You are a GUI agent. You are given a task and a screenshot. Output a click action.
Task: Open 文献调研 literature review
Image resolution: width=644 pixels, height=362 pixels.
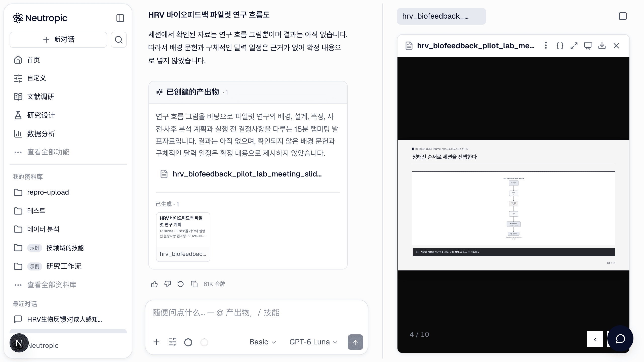coord(68,97)
